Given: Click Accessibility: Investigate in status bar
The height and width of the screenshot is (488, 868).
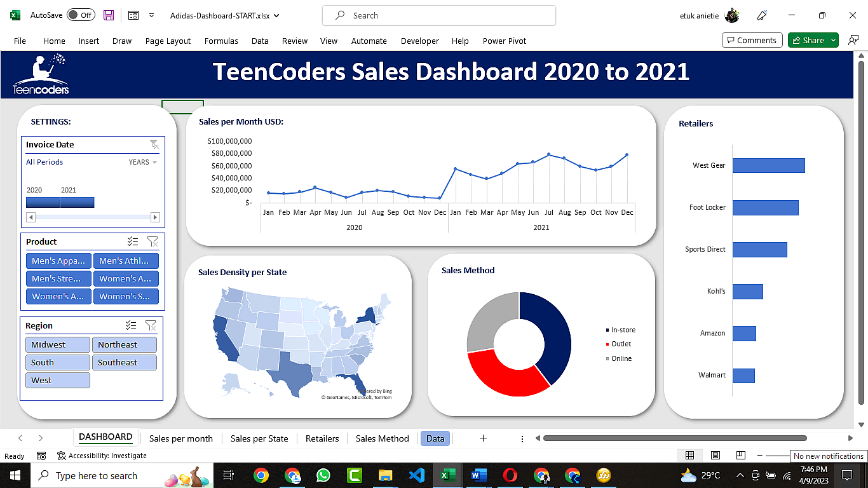Looking at the screenshot, I should pos(102,456).
